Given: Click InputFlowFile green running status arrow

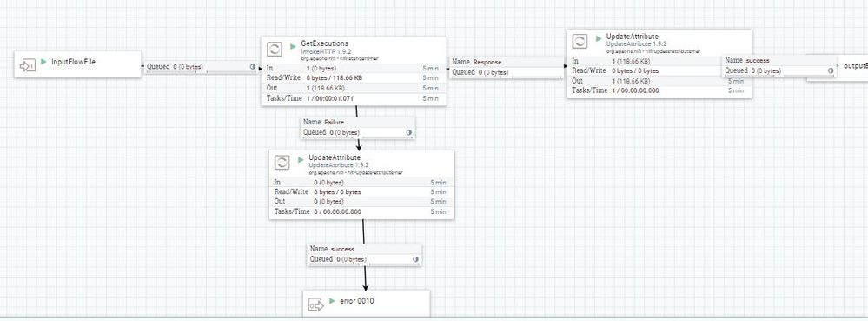Looking at the screenshot, I should pos(43,62).
